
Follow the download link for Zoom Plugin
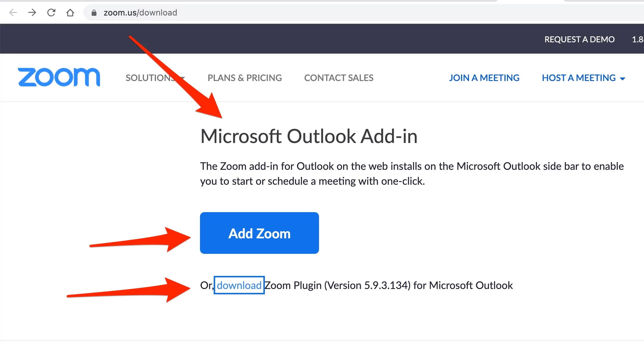239,285
